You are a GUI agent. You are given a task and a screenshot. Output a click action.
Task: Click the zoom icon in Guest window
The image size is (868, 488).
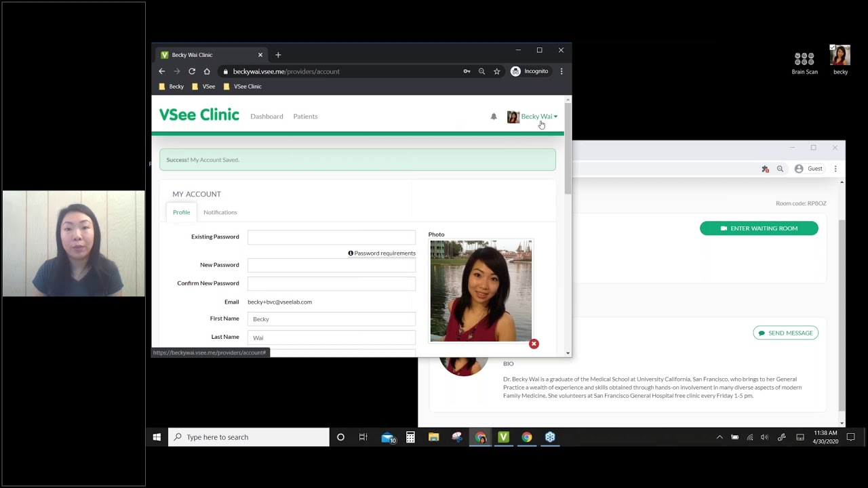pos(780,169)
